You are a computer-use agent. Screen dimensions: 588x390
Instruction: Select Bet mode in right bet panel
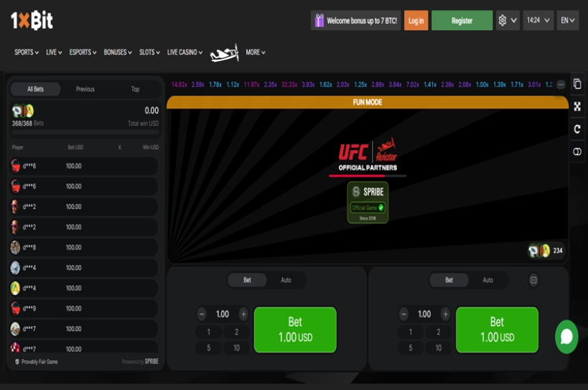[x=449, y=280]
